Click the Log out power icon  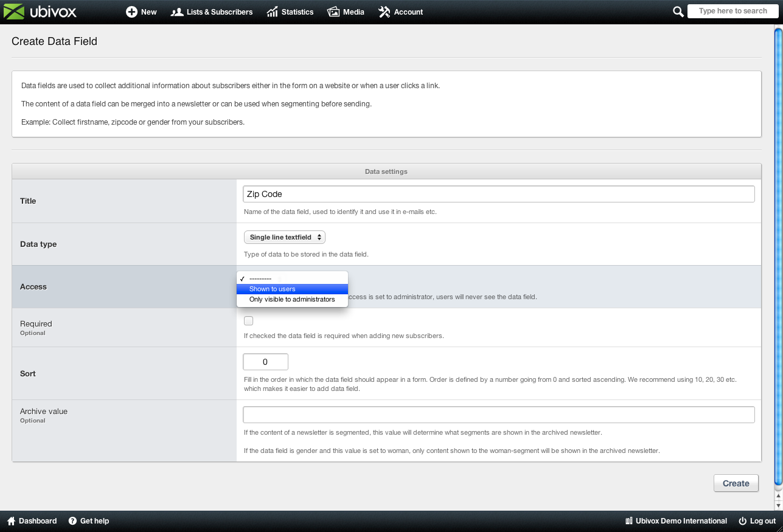tap(742, 521)
